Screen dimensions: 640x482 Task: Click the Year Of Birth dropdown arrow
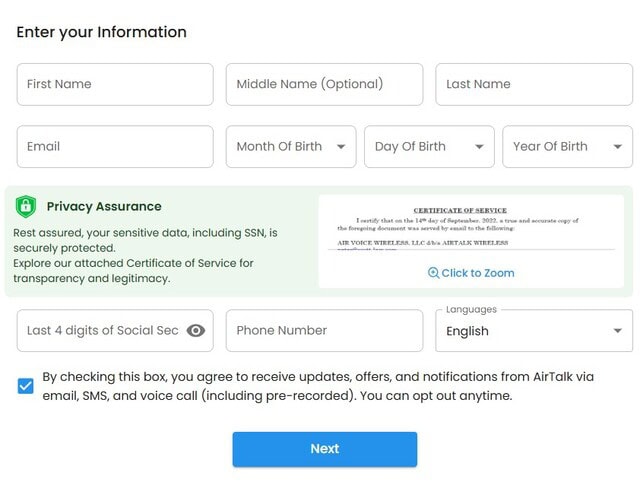[617, 147]
